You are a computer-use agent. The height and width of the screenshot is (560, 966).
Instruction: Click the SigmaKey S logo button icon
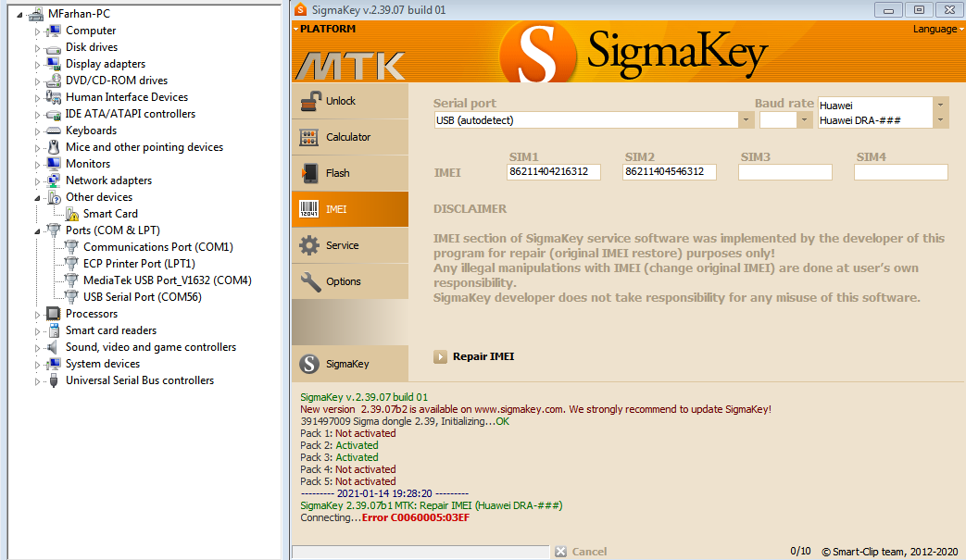coord(309,364)
